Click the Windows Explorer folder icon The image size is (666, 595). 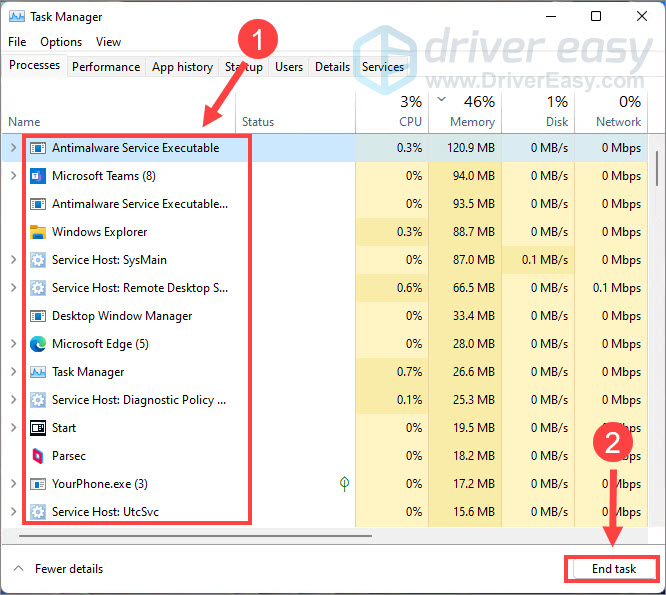click(38, 232)
